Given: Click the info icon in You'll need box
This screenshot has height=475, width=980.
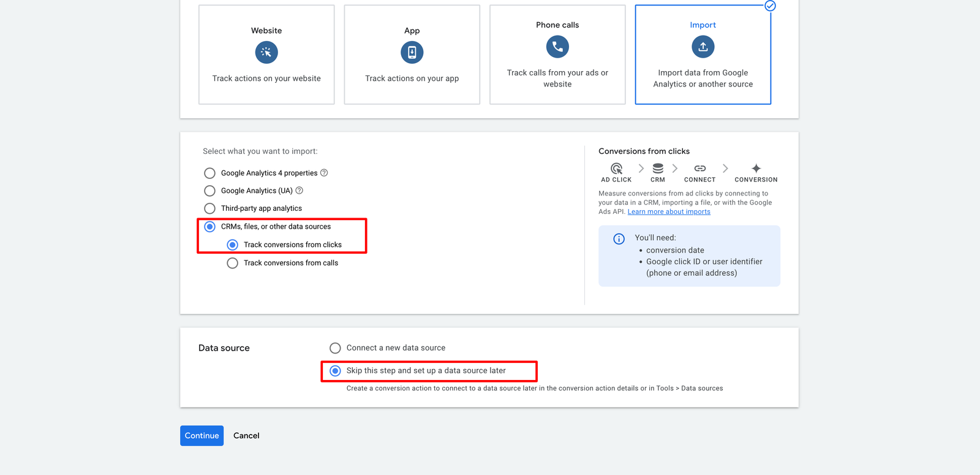Looking at the screenshot, I should (619, 238).
